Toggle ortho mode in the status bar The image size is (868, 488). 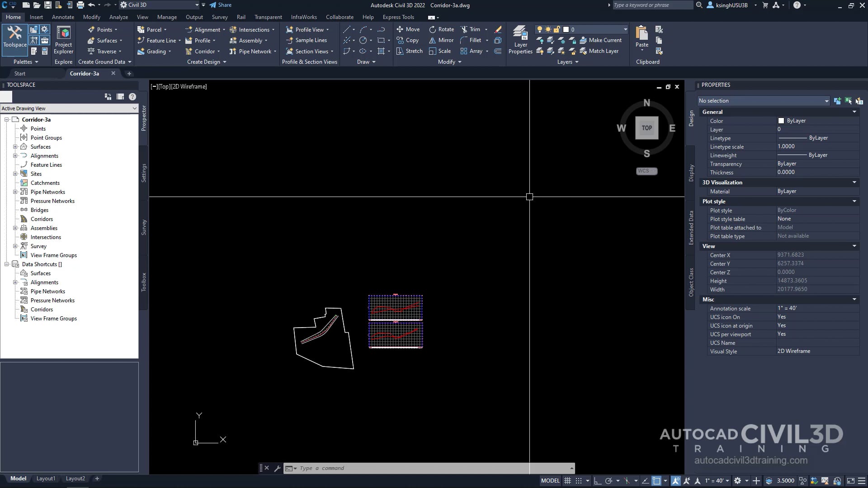[x=597, y=480]
